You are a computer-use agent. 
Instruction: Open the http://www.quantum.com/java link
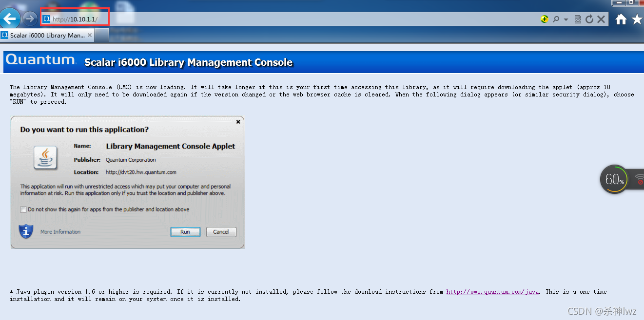(x=492, y=292)
